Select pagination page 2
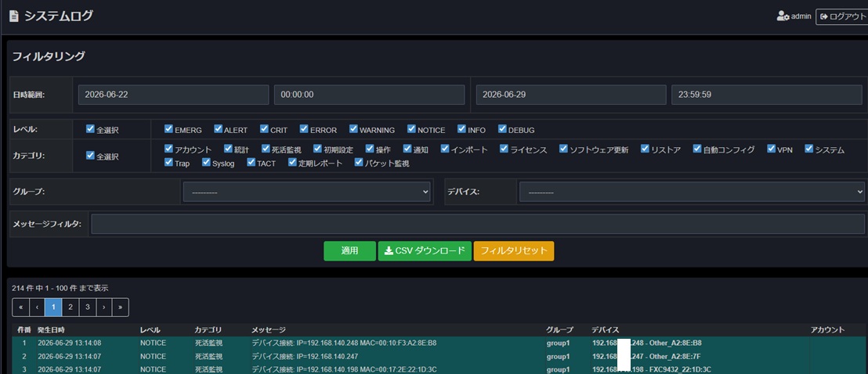The width and height of the screenshot is (868, 374). pos(71,307)
